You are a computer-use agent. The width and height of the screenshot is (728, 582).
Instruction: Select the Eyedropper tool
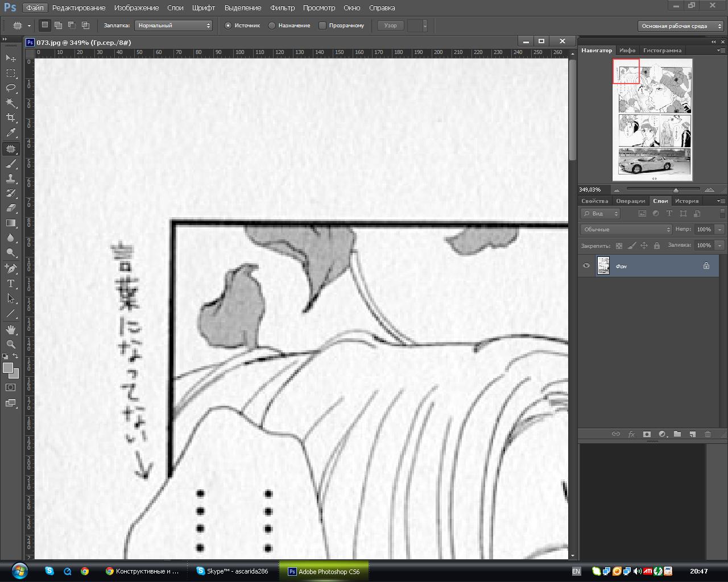tap(11, 133)
